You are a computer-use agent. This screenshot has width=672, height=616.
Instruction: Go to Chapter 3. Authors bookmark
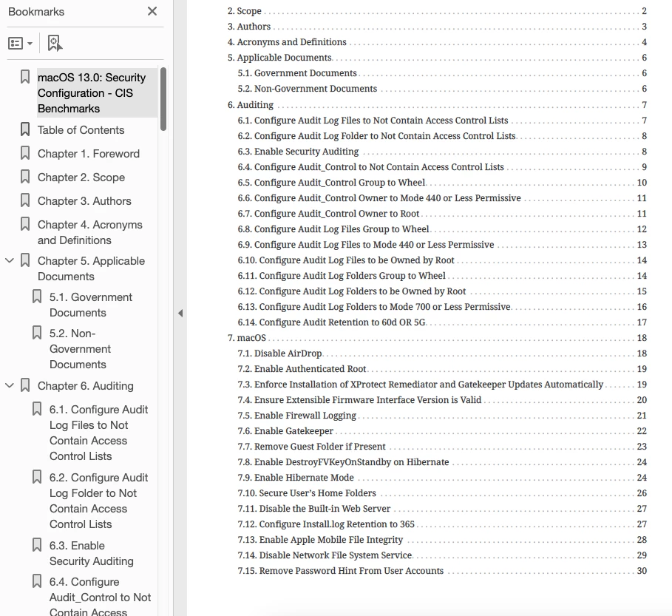(84, 201)
